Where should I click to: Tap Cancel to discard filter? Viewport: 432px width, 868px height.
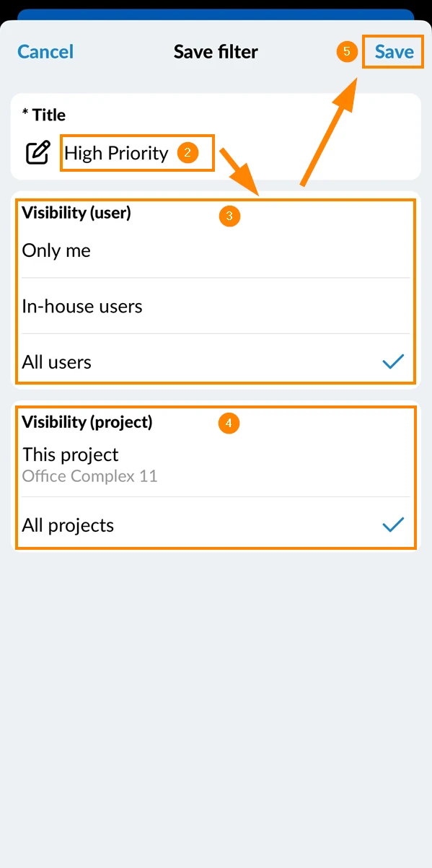(45, 52)
